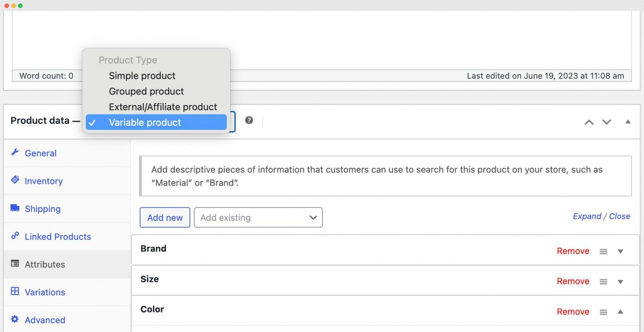Select the Linked Products chain icon
The image size is (644, 332).
[15, 236]
